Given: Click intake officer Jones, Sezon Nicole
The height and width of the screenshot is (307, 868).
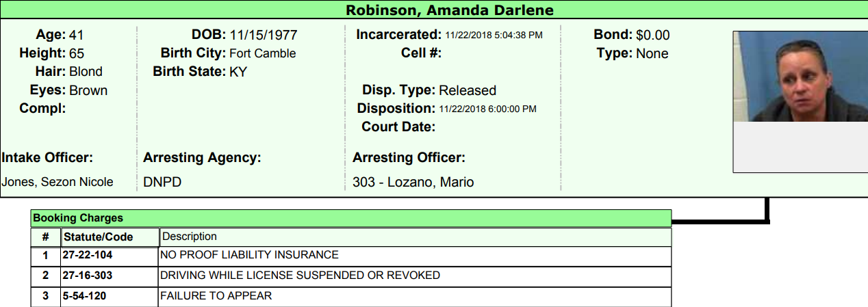Looking at the screenshot, I should (x=58, y=182).
